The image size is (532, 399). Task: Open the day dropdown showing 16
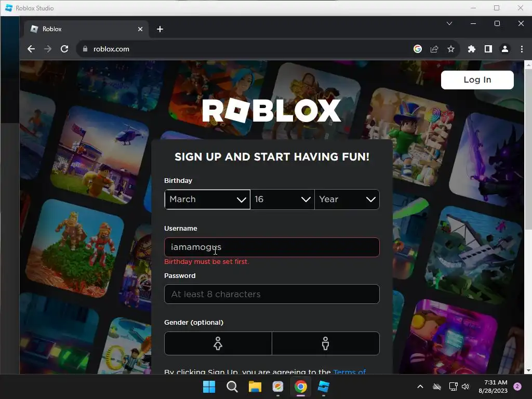click(x=282, y=199)
